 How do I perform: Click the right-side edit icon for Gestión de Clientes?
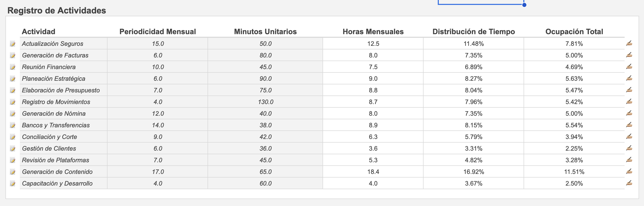click(x=629, y=148)
